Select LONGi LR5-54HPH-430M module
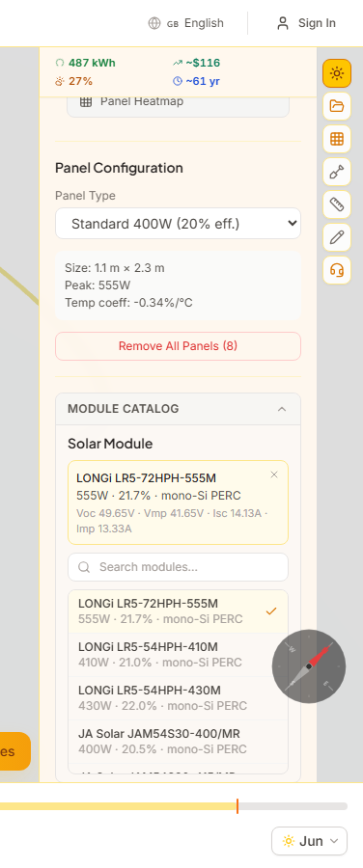The width and height of the screenshot is (363, 868). [x=178, y=698]
